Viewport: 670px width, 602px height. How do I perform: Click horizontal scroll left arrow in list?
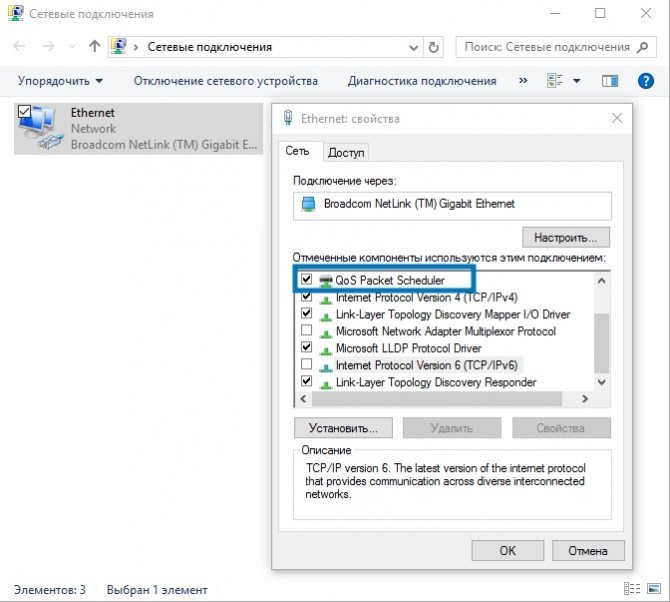coord(303,399)
